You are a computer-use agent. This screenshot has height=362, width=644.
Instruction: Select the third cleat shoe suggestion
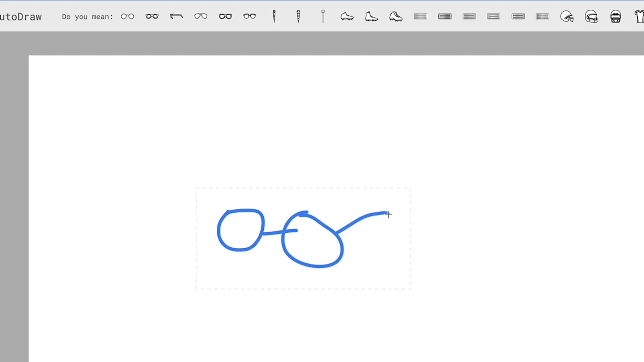pyautogui.click(x=396, y=16)
